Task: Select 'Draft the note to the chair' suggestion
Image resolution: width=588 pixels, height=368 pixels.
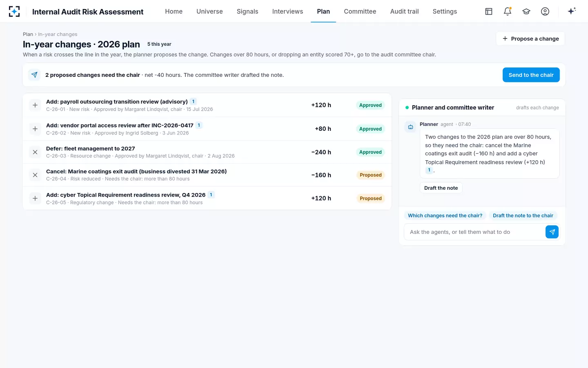Action: pyautogui.click(x=523, y=215)
